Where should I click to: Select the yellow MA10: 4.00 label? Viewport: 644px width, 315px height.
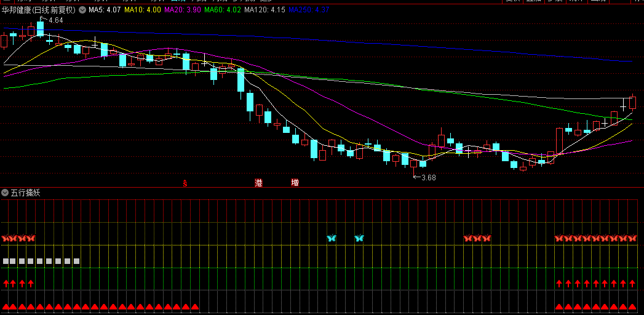(143, 10)
